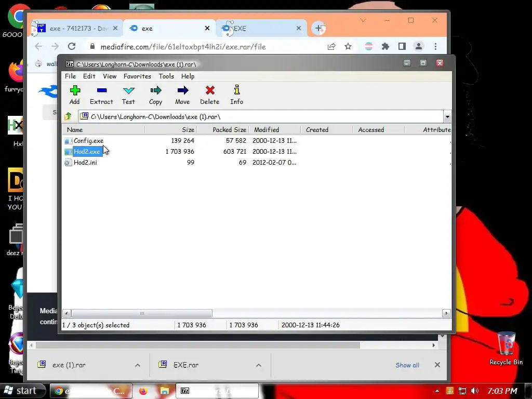Sort by the Accessed column header
The height and width of the screenshot is (399, 532).
378,129
